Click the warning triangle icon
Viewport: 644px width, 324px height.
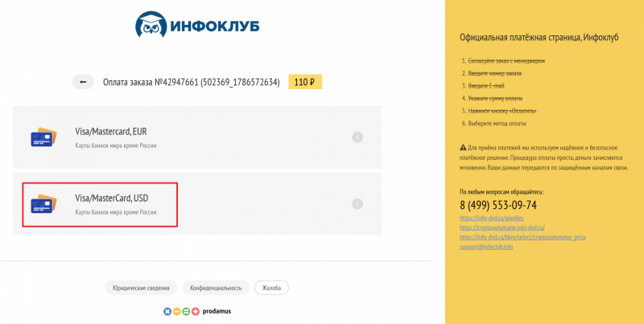(463, 147)
